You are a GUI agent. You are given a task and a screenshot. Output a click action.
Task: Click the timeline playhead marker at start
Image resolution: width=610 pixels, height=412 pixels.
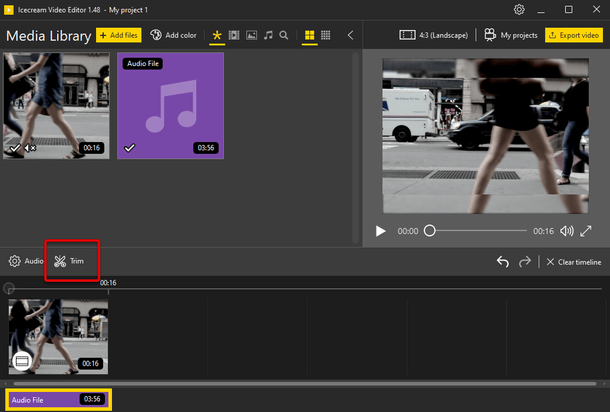click(x=9, y=289)
